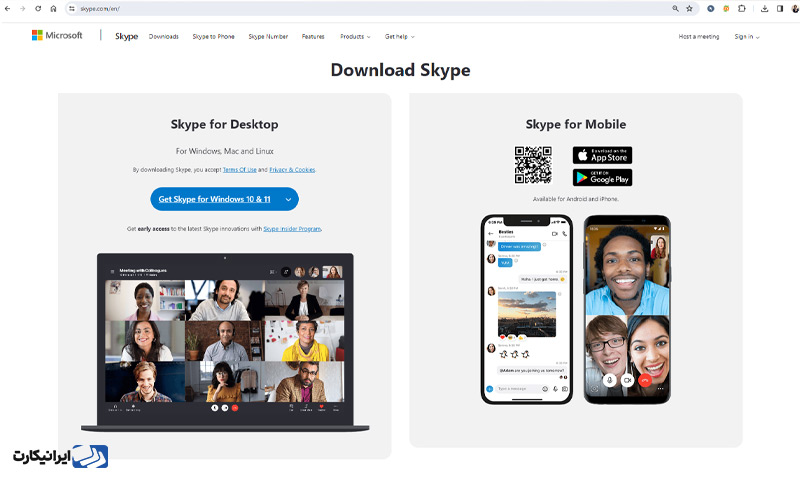
Task: Click the red hang-up icon on Android phone image
Action: click(645, 380)
